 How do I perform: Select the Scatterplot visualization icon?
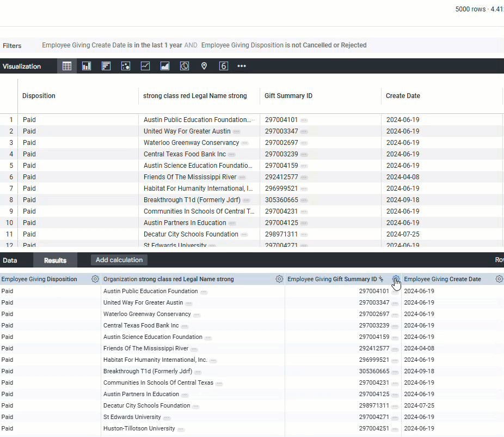(x=126, y=66)
